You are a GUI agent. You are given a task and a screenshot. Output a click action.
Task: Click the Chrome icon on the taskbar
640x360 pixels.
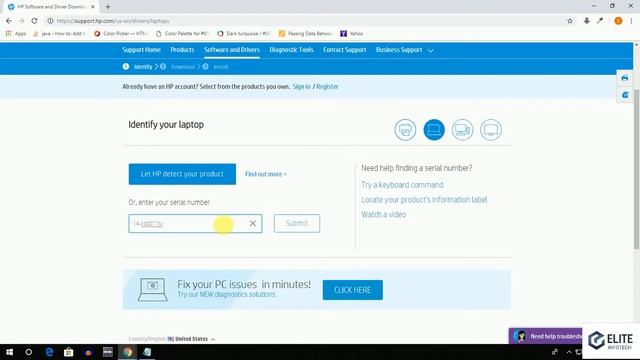[x=127, y=352]
